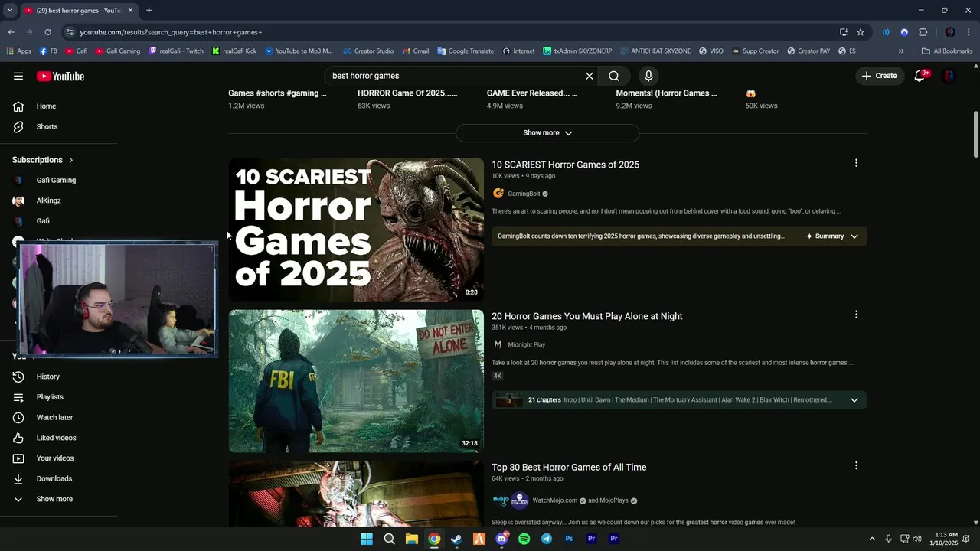Click the YouTube logo

(x=60, y=76)
